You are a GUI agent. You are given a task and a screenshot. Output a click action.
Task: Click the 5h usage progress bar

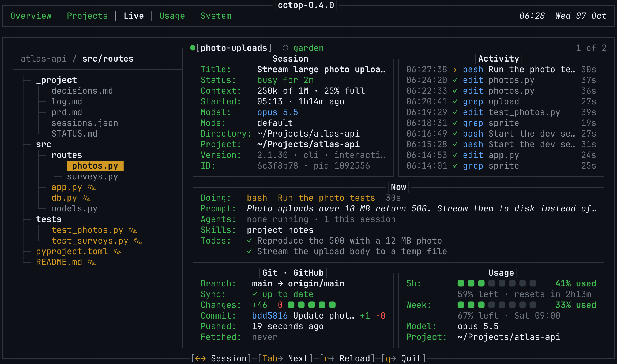click(x=497, y=283)
